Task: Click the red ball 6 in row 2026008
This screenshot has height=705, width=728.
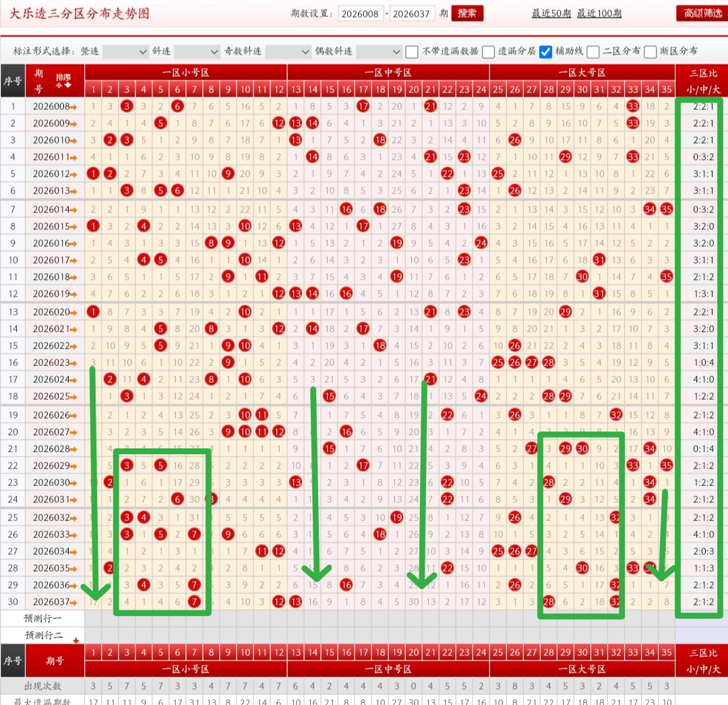Action: coord(177,106)
